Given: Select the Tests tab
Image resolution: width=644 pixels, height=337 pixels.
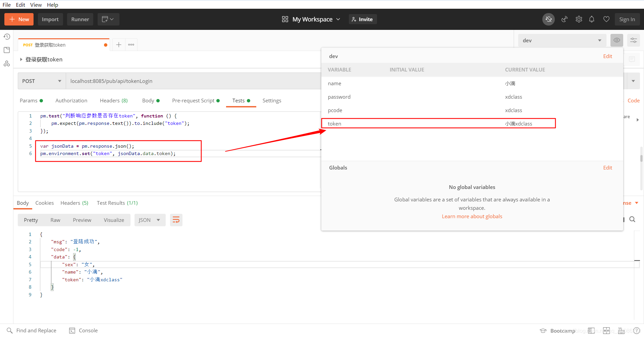Looking at the screenshot, I should tap(241, 101).
